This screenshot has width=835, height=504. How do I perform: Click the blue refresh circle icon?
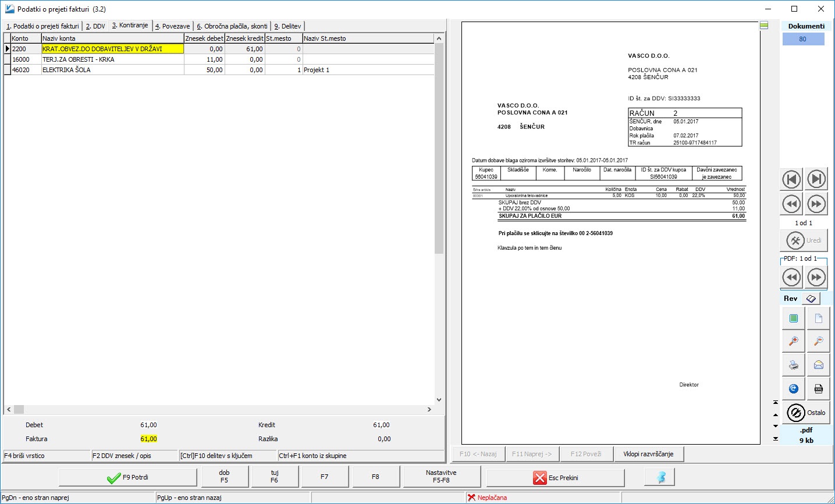[793, 388]
